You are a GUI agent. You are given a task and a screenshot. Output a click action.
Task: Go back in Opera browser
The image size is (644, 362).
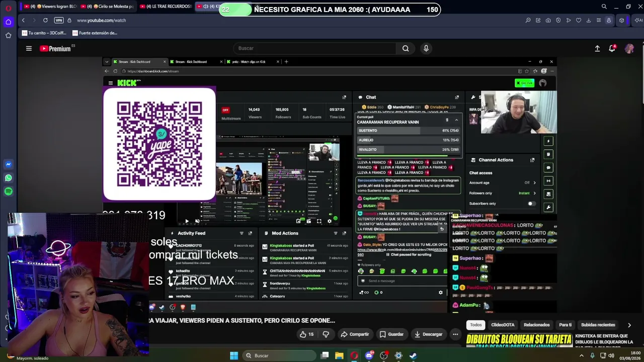click(23, 20)
